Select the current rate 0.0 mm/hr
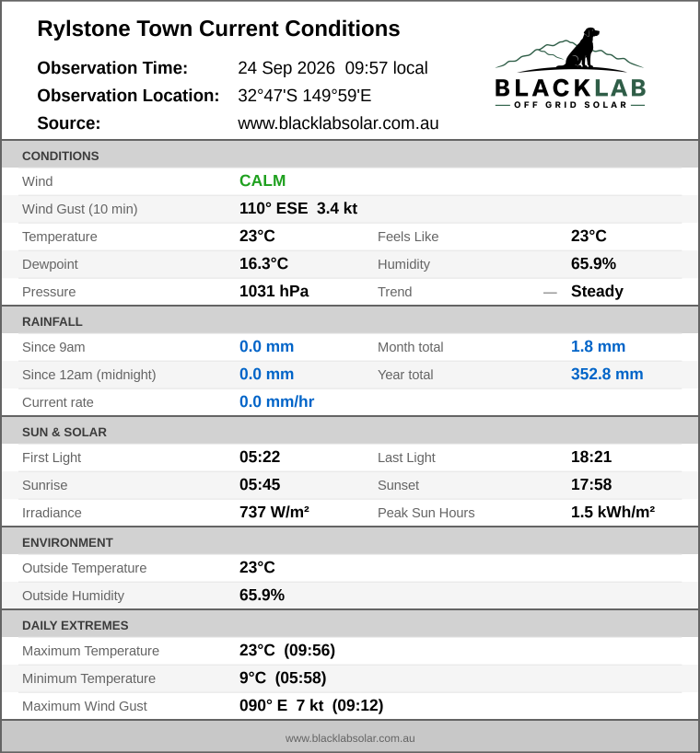The width and height of the screenshot is (700, 753). (x=276, y=402)
